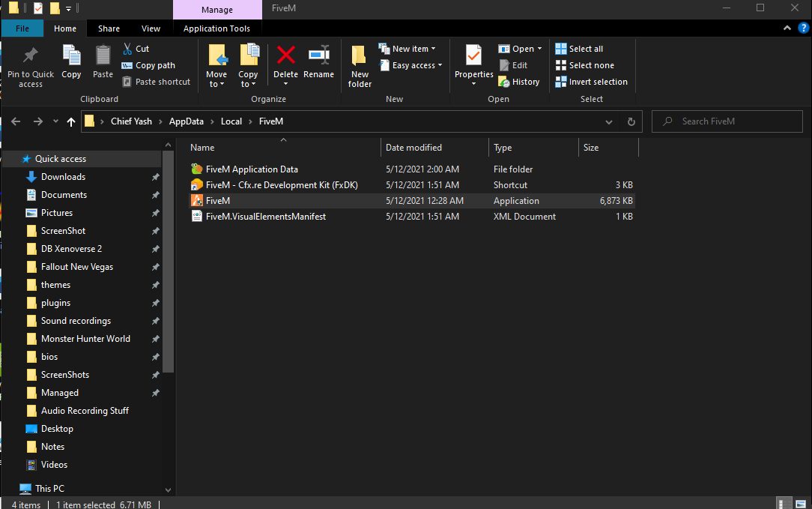Click the History icon

click(504, 82)
